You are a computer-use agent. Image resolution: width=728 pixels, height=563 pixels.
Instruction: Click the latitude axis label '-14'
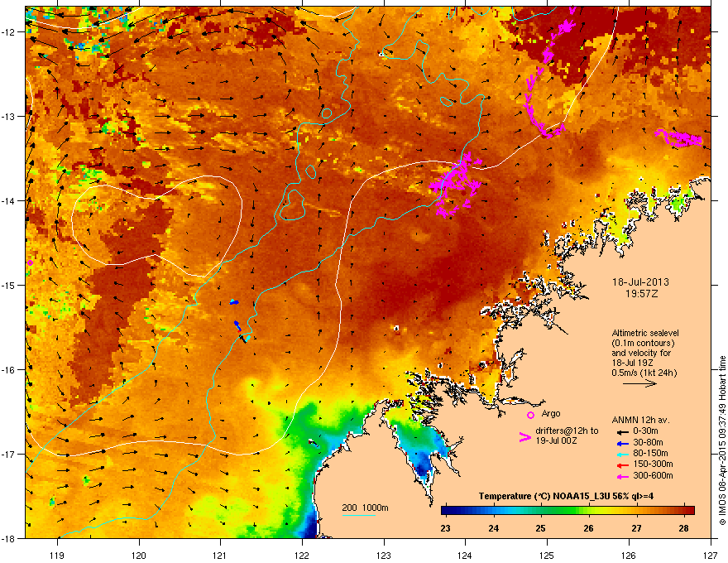click(8, 201)
